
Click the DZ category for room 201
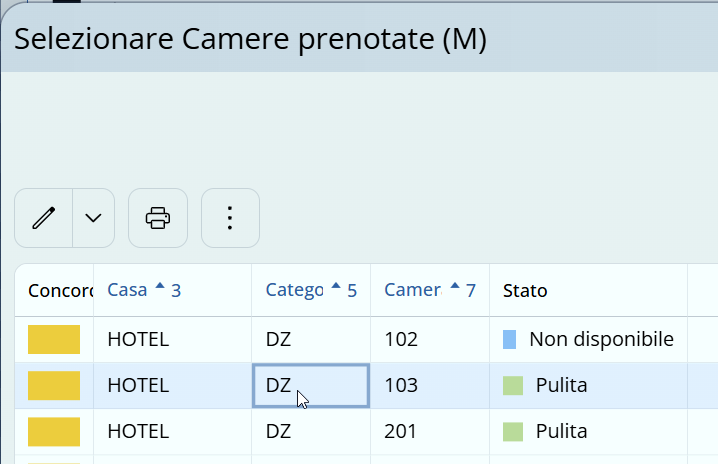click(x=278, y=432)
